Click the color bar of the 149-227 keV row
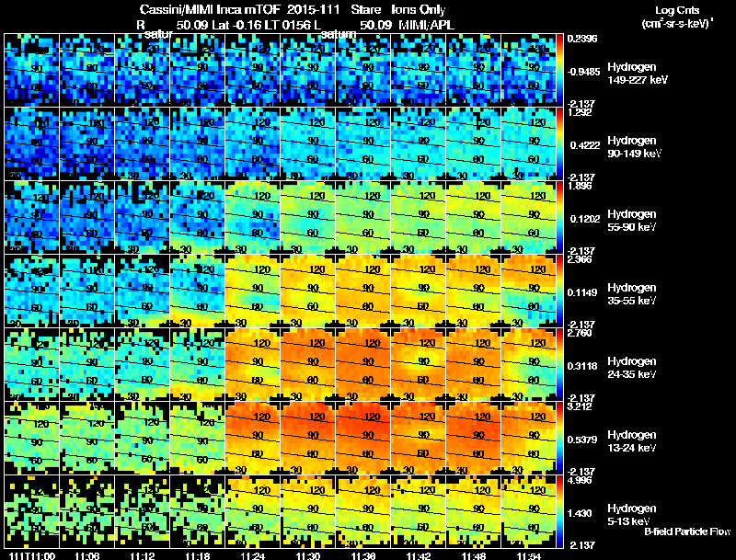The width and height of the screenshot is (736, 560). tap(559, 71)
